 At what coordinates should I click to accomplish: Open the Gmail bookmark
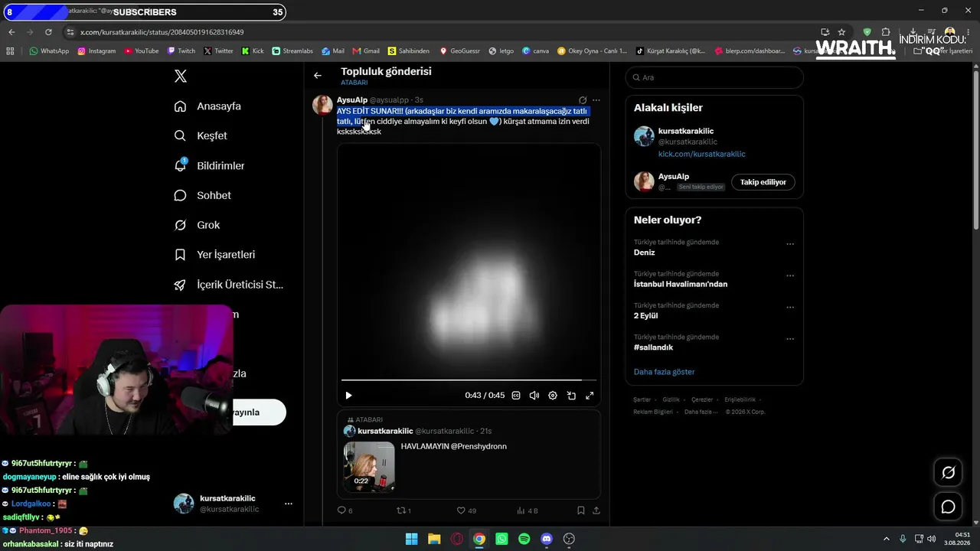pyautogui.click(x=366, y=51)
